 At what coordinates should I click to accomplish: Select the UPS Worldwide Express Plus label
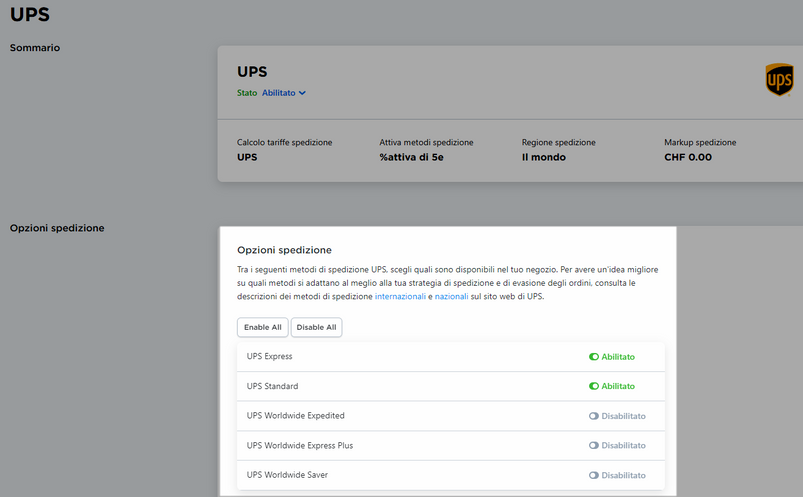(x=300, y=445)
